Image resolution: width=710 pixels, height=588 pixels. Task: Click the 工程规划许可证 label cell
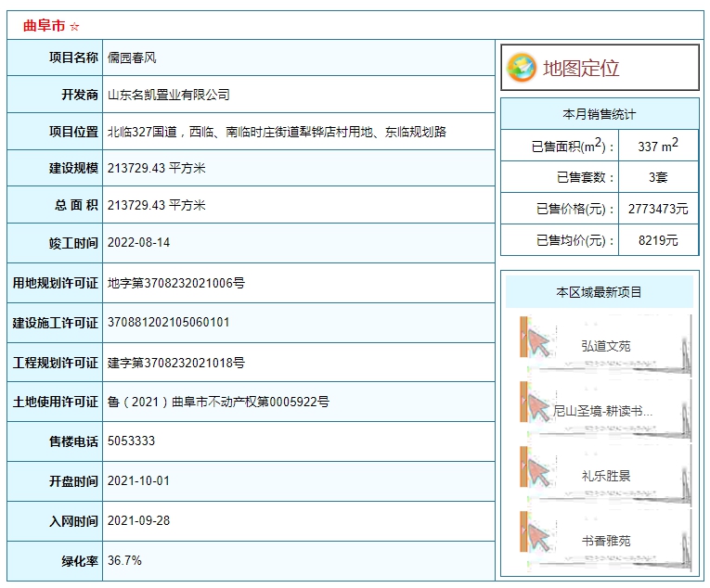tap(55, 363)
